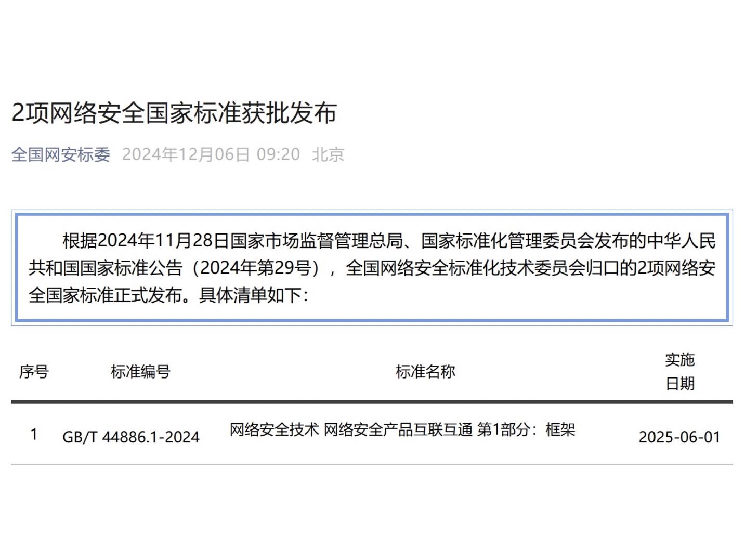
Task: Click the implementation date 2025-06-01
Action: 679,437
